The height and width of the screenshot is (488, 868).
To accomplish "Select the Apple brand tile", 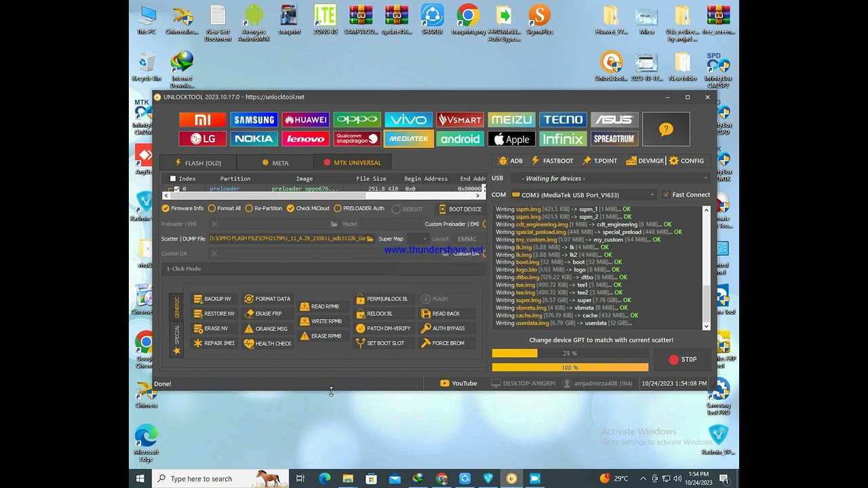I will pos(511,139).
